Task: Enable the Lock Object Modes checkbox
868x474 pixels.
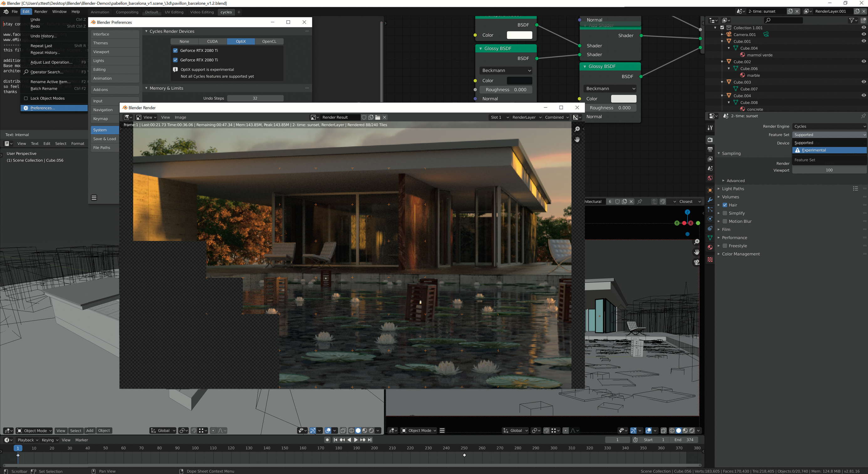Action: pyautogui.click(x=26, y=98)
